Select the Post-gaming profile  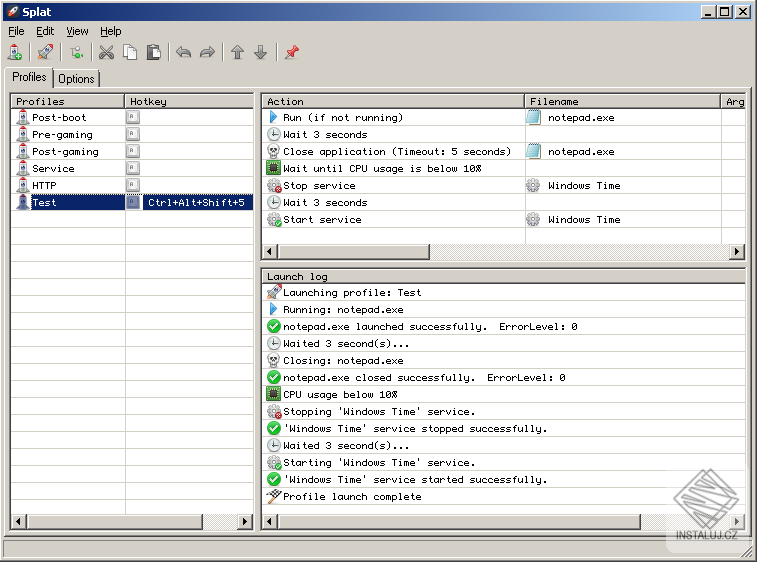65,152
